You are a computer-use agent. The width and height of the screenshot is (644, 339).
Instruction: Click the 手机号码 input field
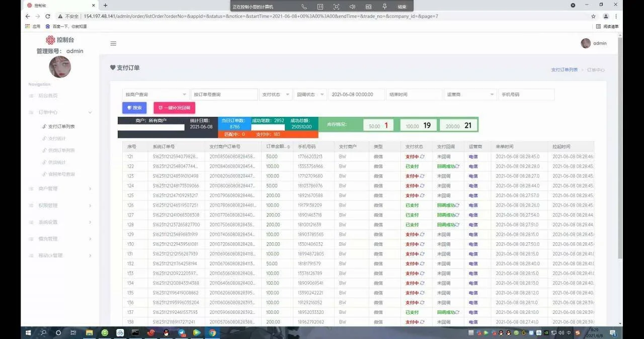pyautogui.click(x=526, y=94)
